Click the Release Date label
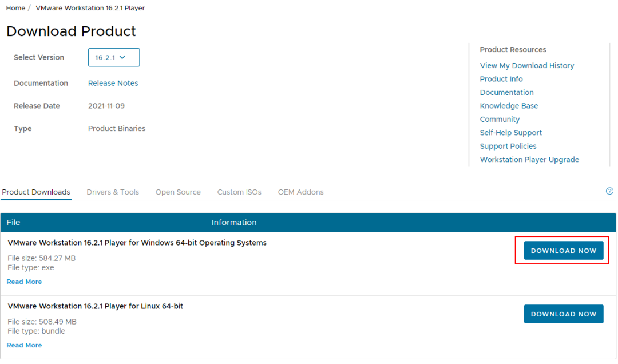 click(x=37, y=106)
